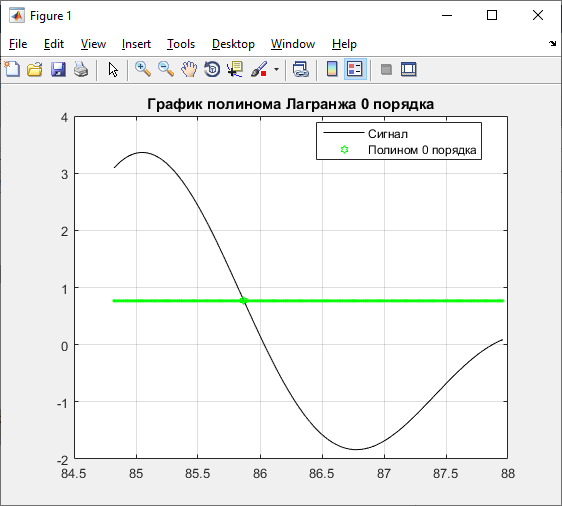Open the Insert menu
Viewport: 562px width, 506px height.
pos(136,44)
